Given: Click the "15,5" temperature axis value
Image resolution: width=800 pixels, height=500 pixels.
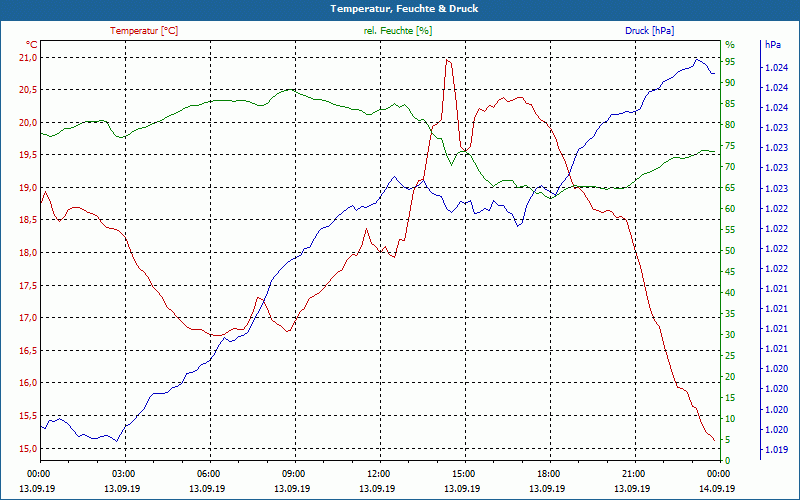Looking at the screenshot, I should click(x=29, y=416).
